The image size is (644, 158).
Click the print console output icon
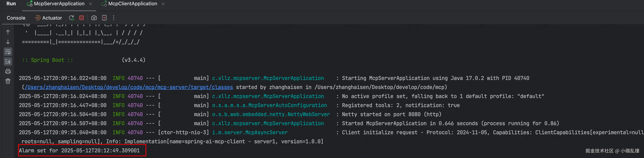[8, 71]
